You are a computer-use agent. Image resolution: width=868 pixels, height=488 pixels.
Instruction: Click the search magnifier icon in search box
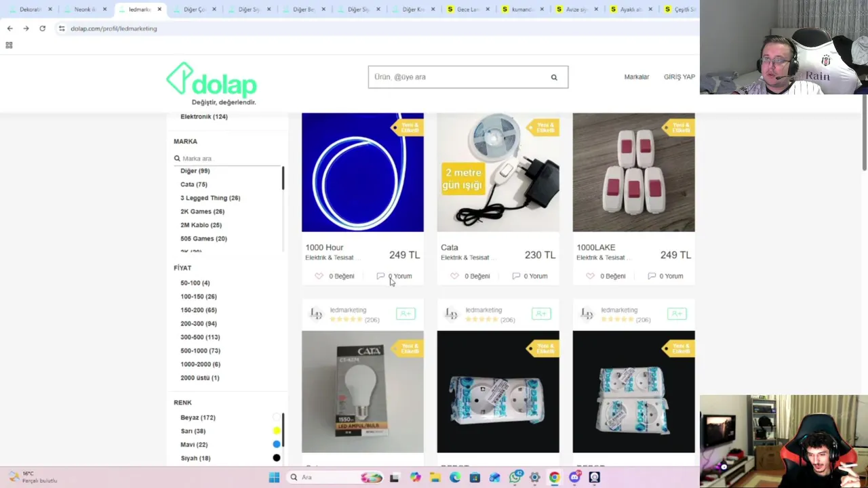pos(554,77)
